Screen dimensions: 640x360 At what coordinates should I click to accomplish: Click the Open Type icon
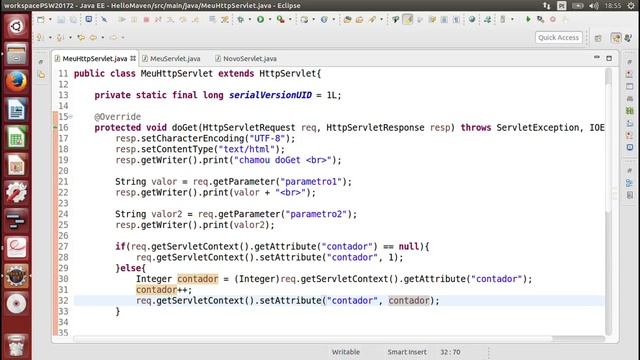pyautogui.click(x=347, y=19)
